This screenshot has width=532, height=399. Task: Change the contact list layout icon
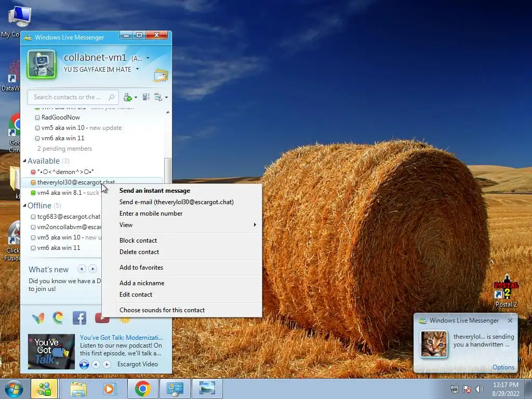pos(146,97)
